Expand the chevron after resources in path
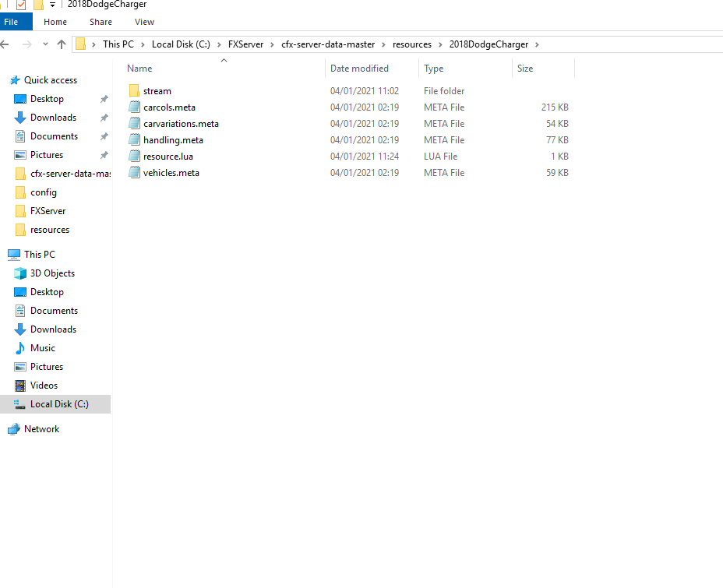Viewport: 723px width, 588px height. pyautogui.click(x=440, y=44)
